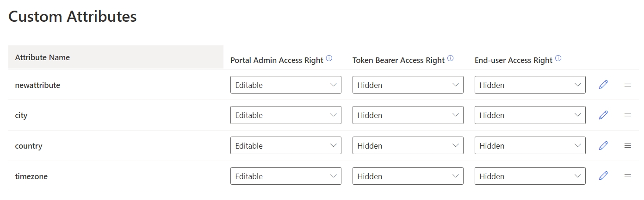
Task: Click info icon next to End-user Access Right
Action: tap(558, 58)
